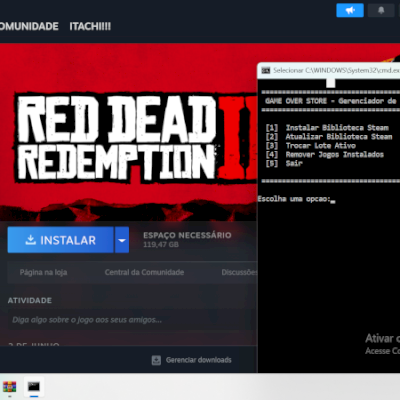Open the WinRAR icon in taskbar

tap(9, 387)
